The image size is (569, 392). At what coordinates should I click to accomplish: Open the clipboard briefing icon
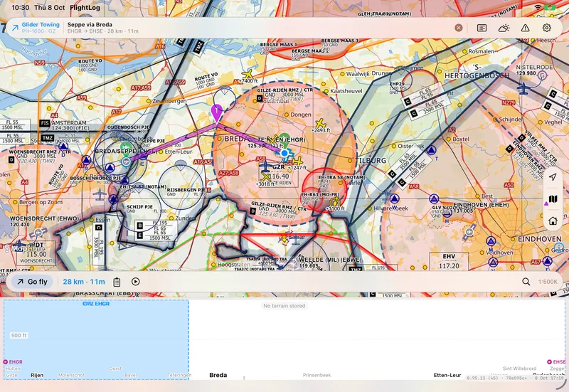pyautogui.click(x=117, y=282)
